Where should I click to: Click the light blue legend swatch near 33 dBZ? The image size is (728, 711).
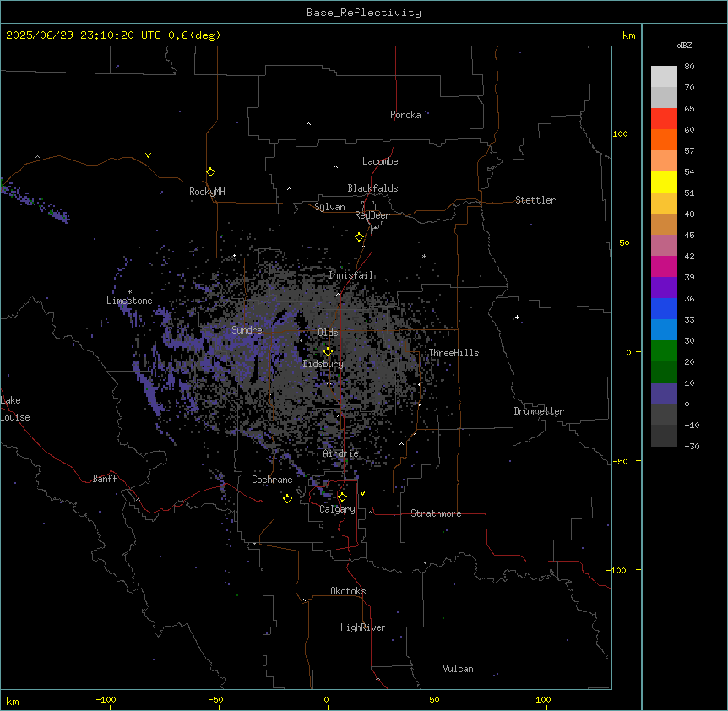tap(664, 329)
